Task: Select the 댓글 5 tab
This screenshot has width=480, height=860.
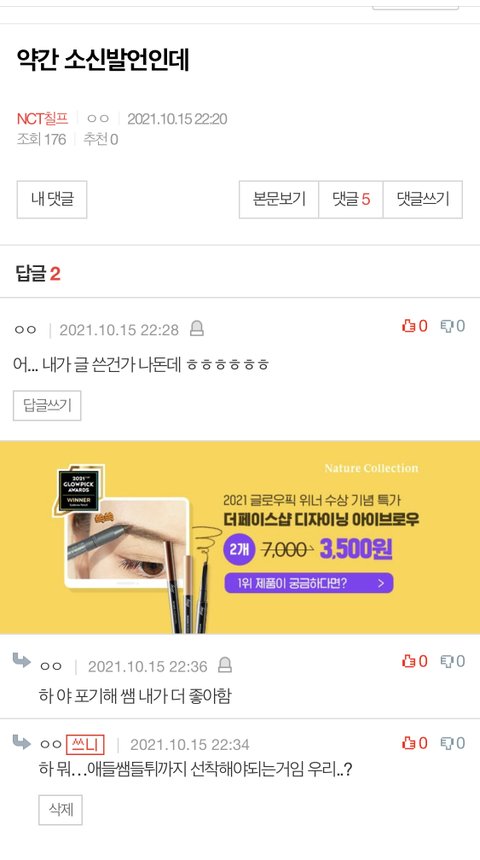Action: click(x=351, y=200)
